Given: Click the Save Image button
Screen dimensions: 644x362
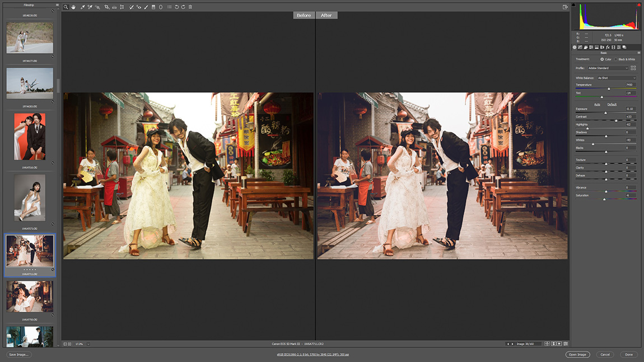Looking at the screenshot, I should (19, 355).
